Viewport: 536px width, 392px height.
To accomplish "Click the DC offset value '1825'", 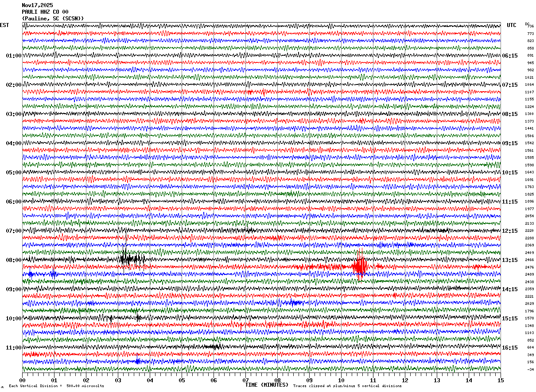I will click(529, 194).
